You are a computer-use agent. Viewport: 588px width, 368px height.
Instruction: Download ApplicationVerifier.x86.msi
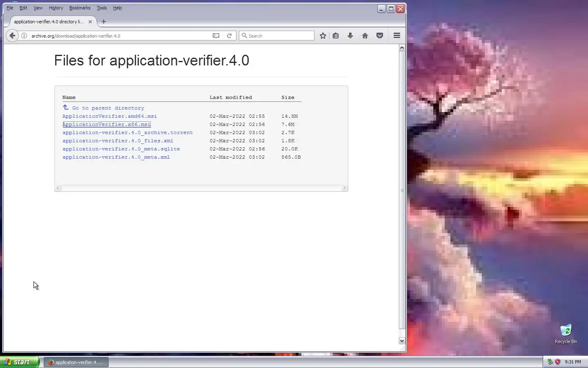pos(106,124)
